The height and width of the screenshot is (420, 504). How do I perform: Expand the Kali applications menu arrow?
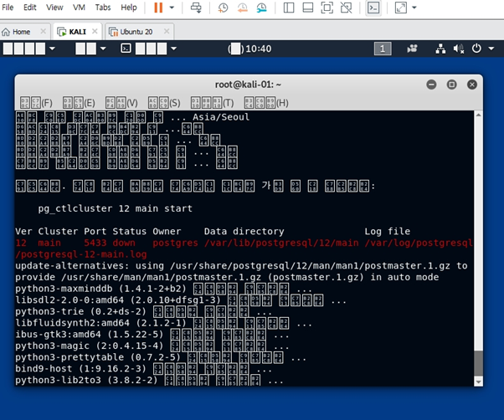coord(52,49)
